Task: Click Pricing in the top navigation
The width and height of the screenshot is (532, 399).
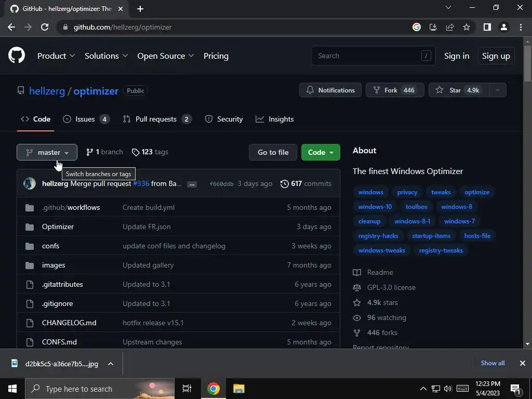Action: [216, 56]
